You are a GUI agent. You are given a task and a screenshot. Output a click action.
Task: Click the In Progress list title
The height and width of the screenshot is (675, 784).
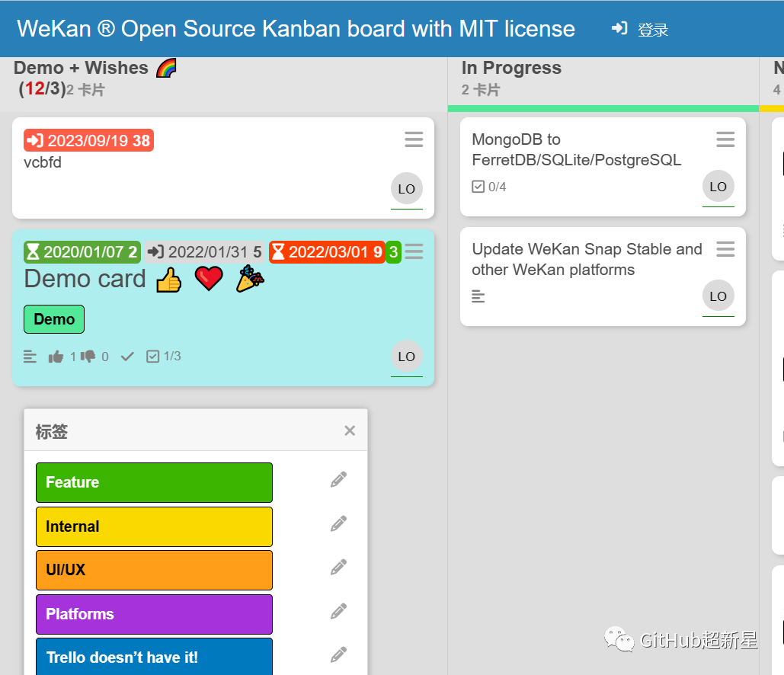511,68
